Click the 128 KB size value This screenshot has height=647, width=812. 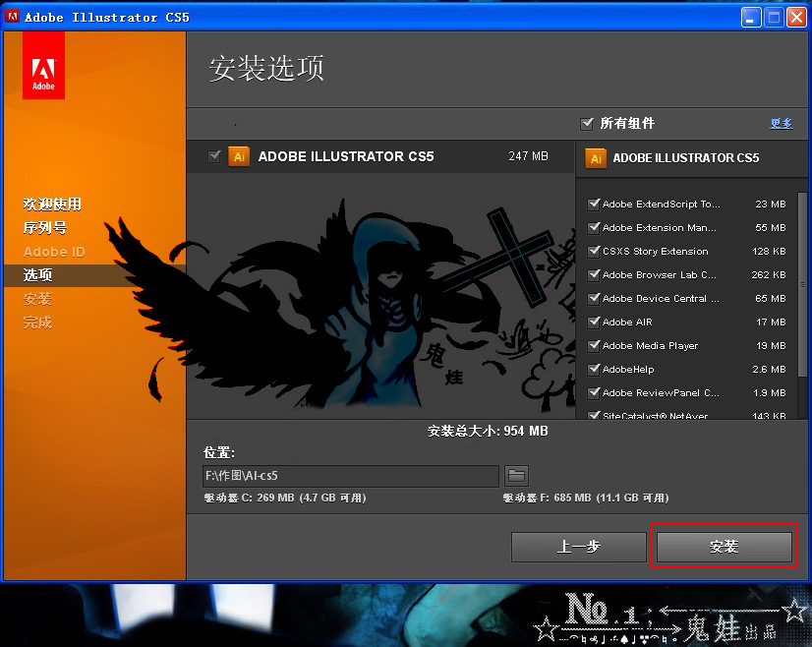769,252
